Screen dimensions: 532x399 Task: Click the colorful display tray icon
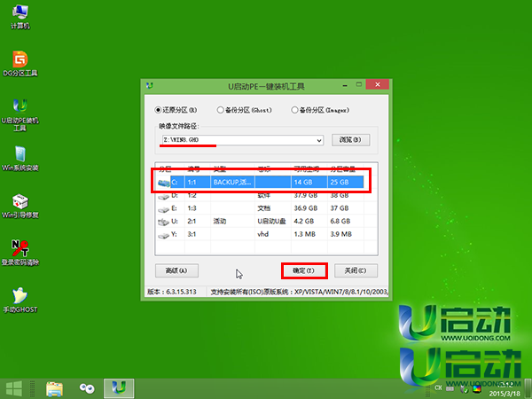[x=477, y=389]
